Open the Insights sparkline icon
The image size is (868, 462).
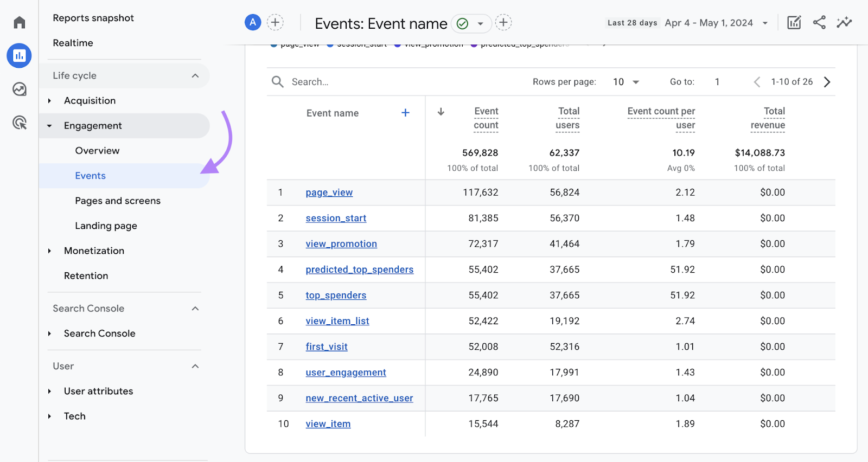(844, 22)
